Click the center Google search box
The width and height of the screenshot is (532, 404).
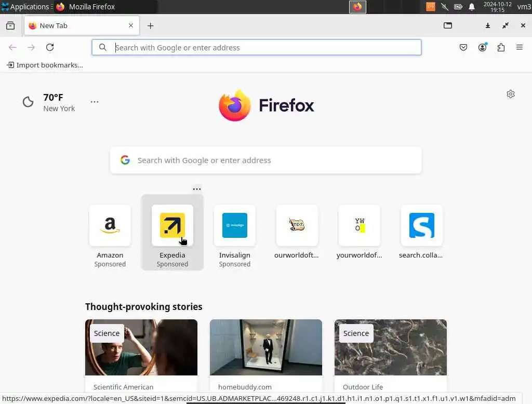pos(265,160)
